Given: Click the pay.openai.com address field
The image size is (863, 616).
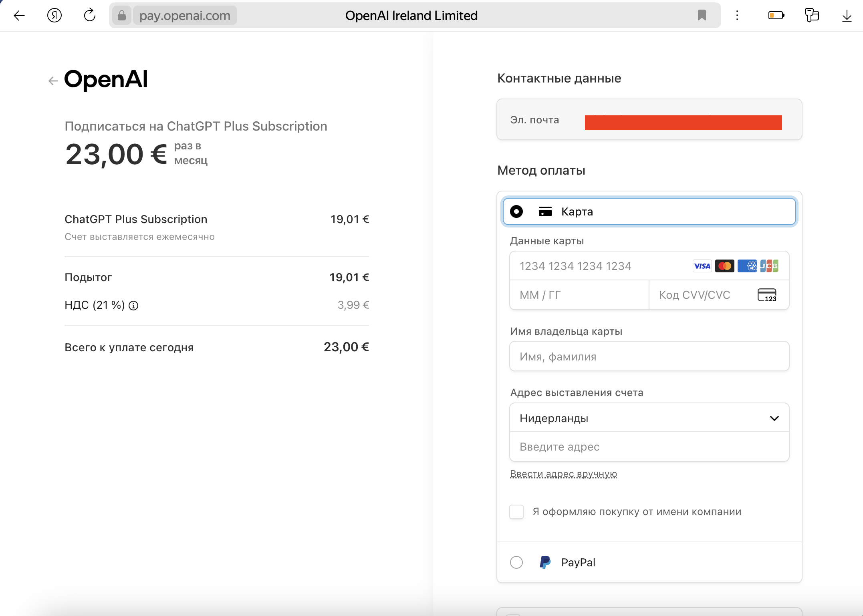Looking at the screenshot, I should pyautogui.click(x=185, y=16).
